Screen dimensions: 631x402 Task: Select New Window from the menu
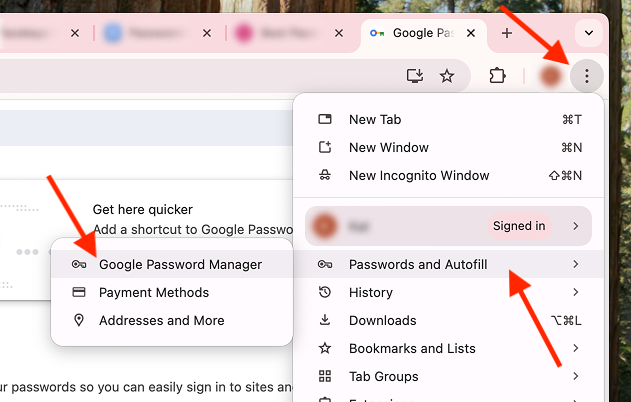[x=448, y=148]
